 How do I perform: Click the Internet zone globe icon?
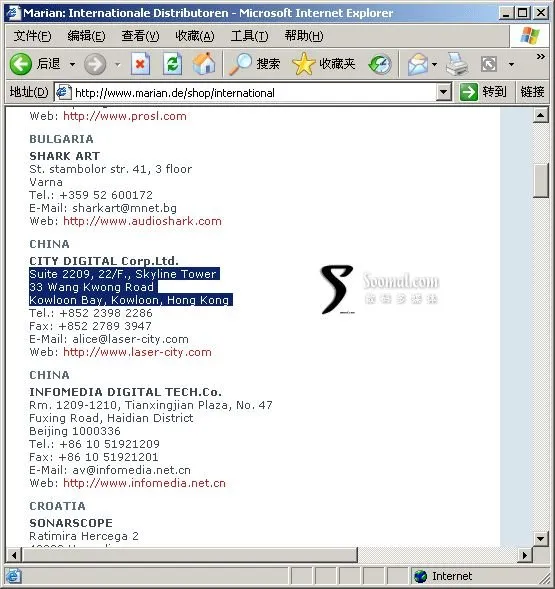tap(420, 576)
